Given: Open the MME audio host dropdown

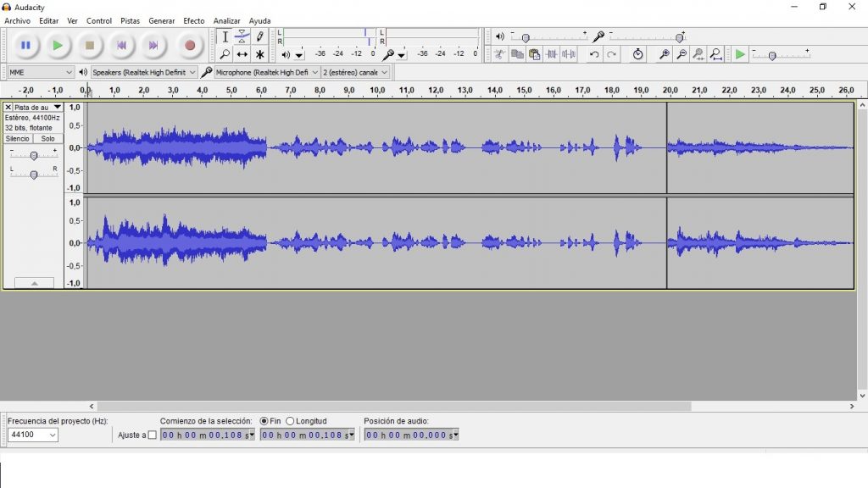Looking at the screenshot, I should click(x=41, y=72).
